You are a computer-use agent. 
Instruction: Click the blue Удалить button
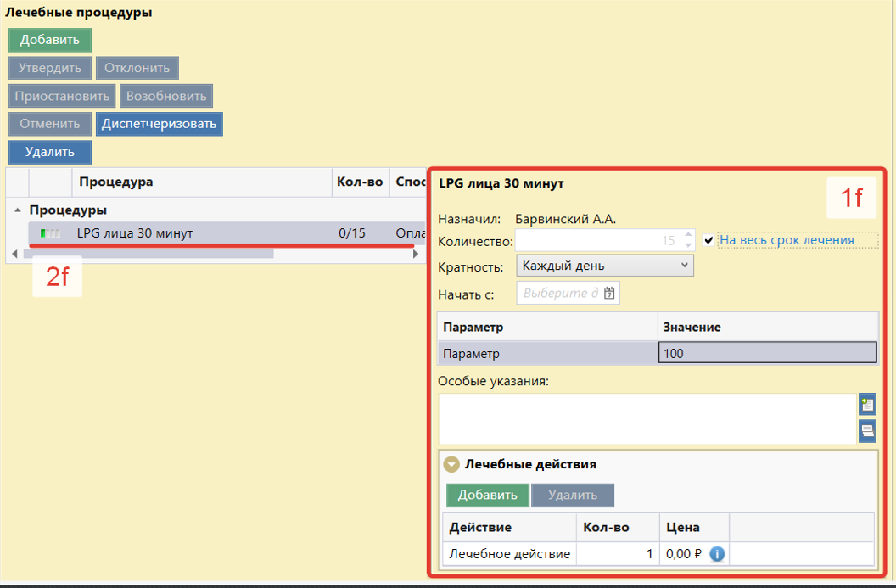tap(50, 152)
